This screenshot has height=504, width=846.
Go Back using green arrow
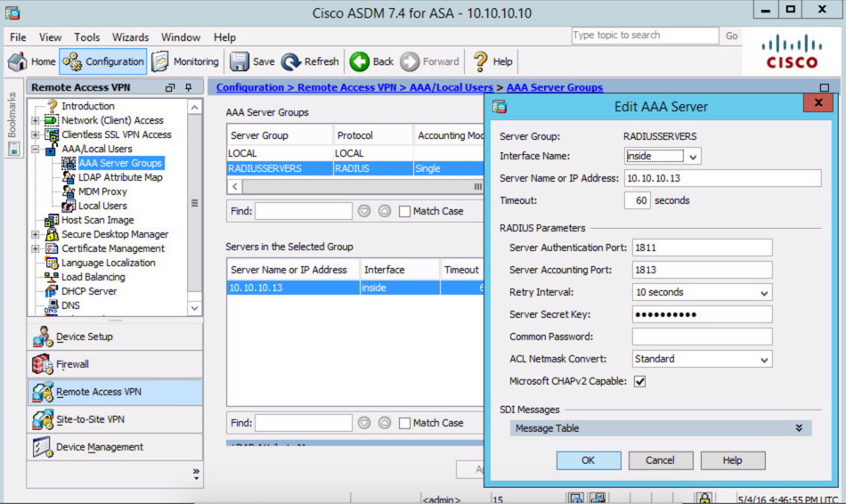click(372, 61)
